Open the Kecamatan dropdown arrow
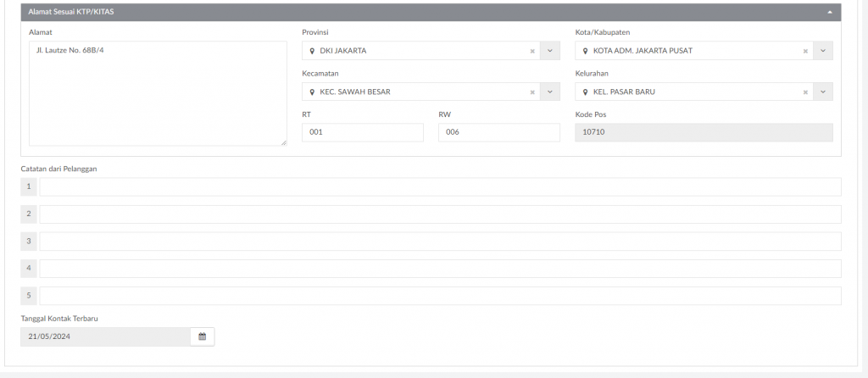This screenshot has width=868, height=378. pos(549,92)
